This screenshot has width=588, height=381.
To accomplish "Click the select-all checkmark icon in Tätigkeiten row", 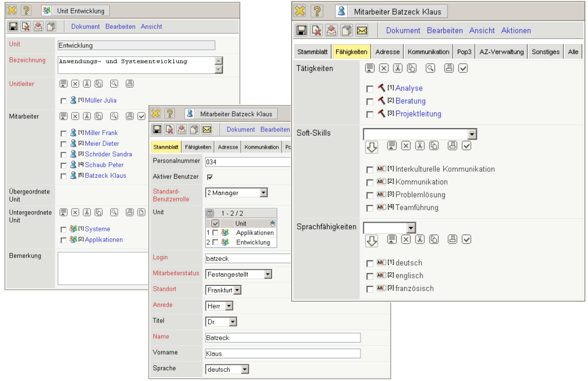I will tap(463, 68).
